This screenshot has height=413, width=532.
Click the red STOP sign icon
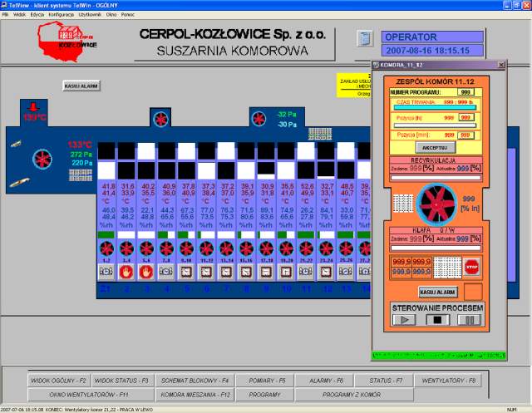tap(471, 267)
